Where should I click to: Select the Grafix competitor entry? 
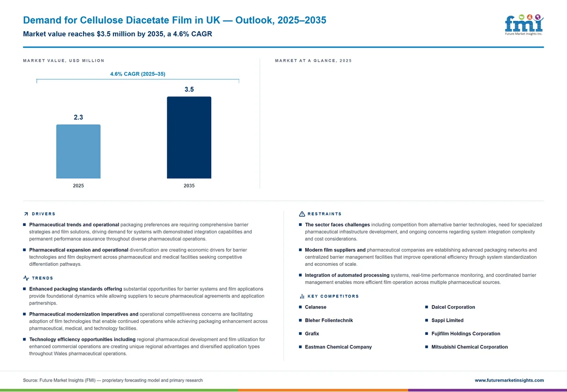click(312, 333)
